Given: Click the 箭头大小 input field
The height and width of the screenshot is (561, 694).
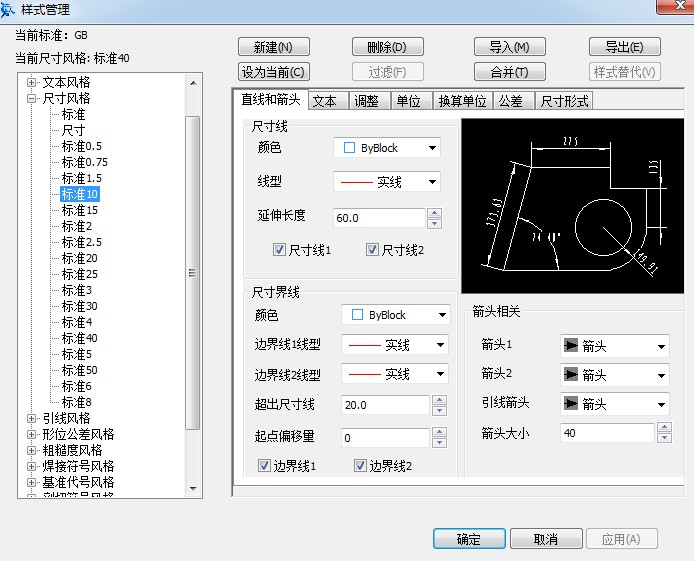Looking at the screenshot, I should 606,433.
